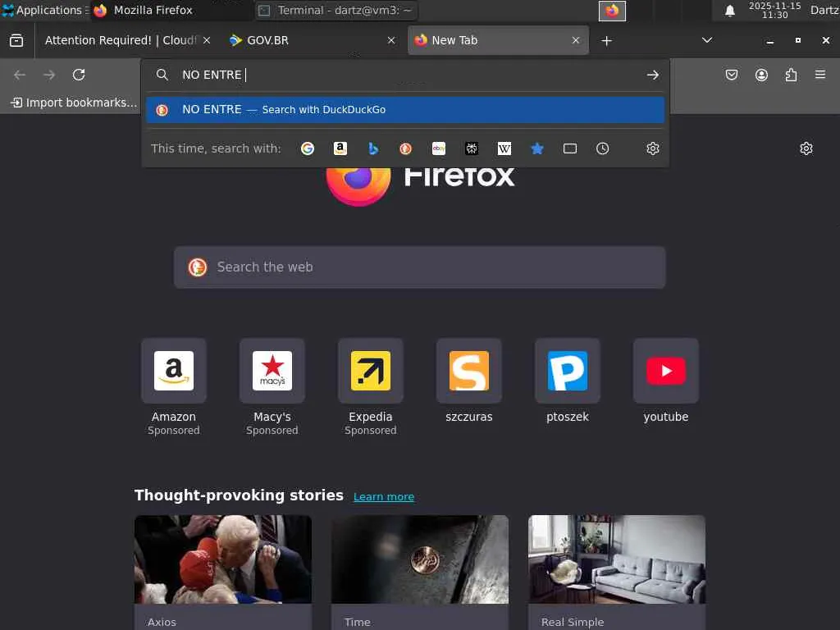The image size is (840, 630).
Task: Search with DuckDuckGo one-off engine icon
Action: click(405, 148)
